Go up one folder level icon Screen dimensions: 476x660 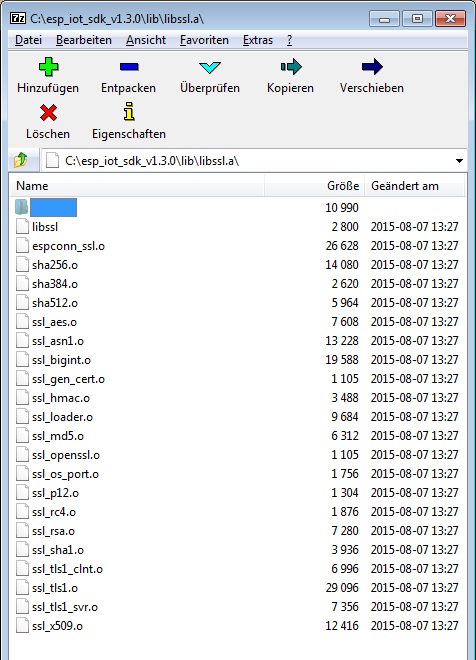(x=21, y=160)
